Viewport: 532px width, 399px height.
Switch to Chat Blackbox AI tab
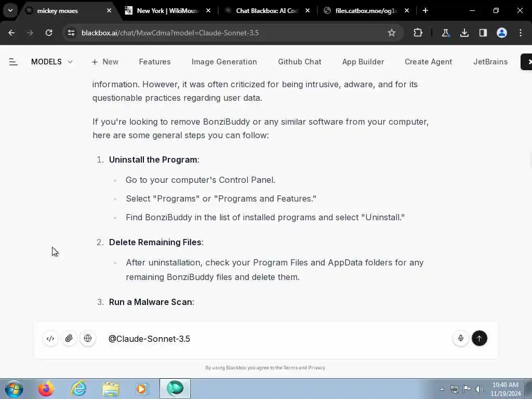point(267,11)
